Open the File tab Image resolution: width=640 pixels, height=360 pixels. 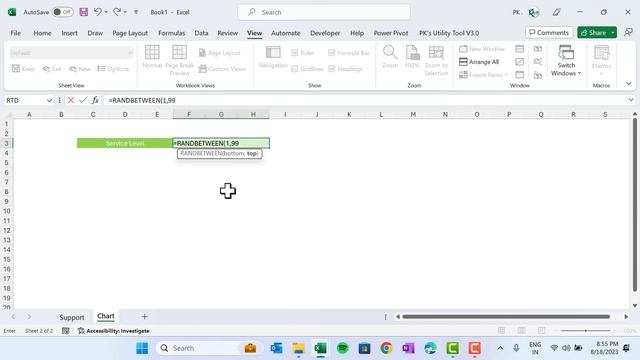coord(16,33)
